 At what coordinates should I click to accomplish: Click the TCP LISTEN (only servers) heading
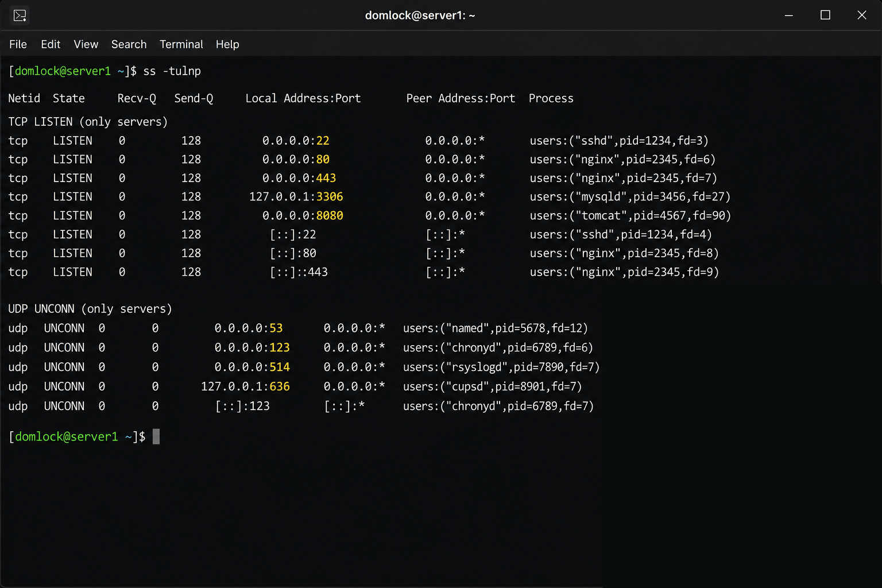[88, 122]
